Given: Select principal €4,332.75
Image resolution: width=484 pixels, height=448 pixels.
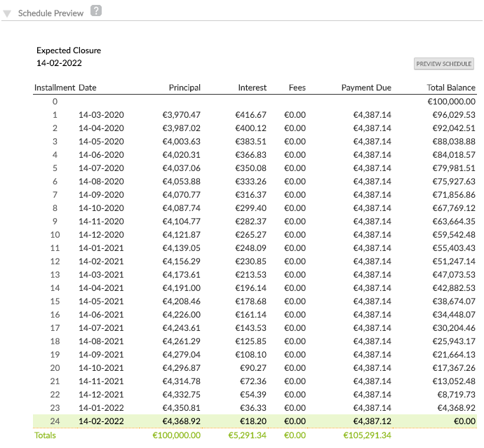Looking at the screenshot, I should (x=182, y=395).
